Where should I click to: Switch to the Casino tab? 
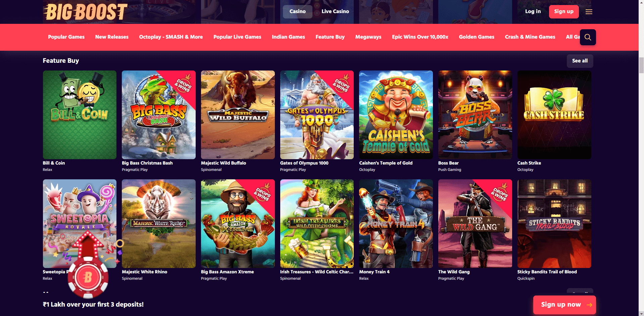(x=297, y=11)
